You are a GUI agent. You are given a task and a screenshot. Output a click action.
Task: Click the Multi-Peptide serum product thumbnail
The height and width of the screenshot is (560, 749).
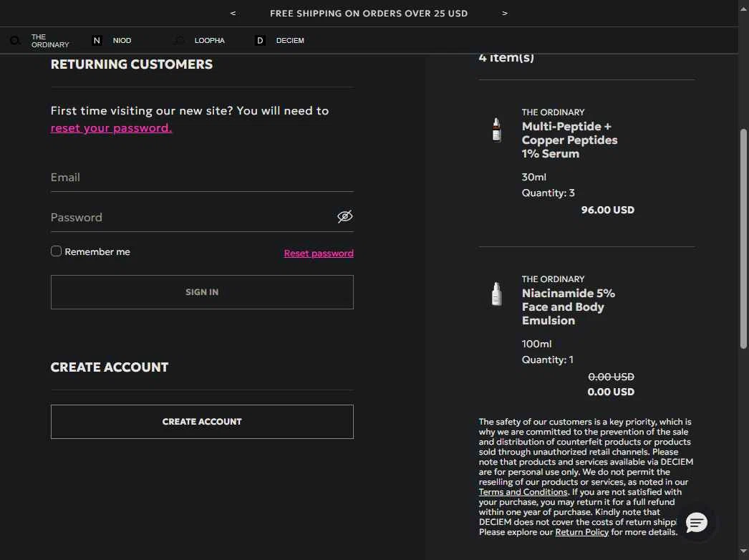pyautogui.click(x=496, y=130)
